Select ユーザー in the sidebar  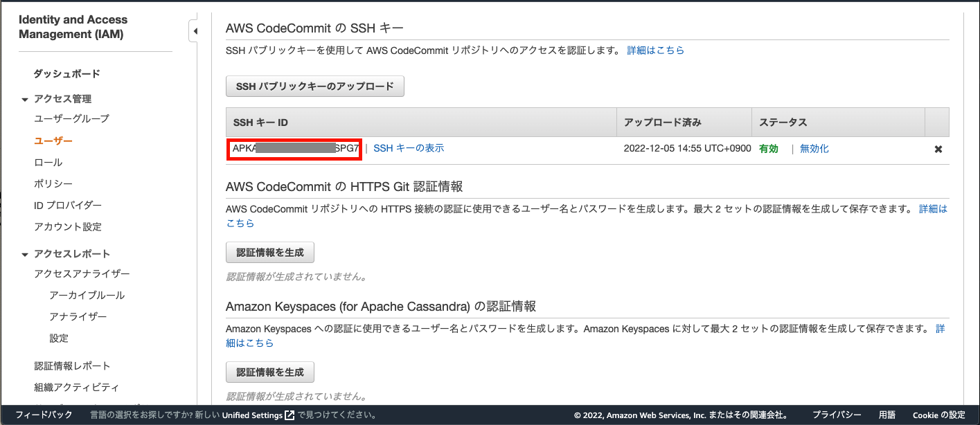click(53, 141)
